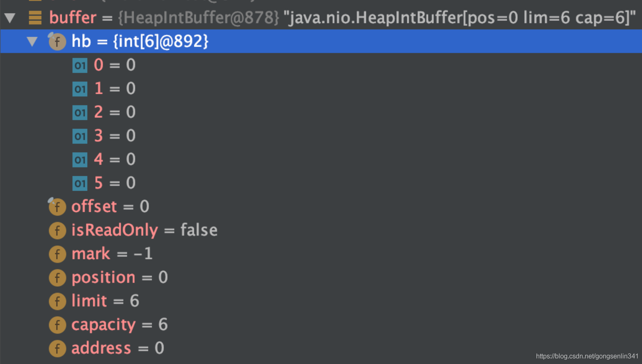Open the blog.csdn.net watermark link
The image size is (642, 364).
[587, 356]
